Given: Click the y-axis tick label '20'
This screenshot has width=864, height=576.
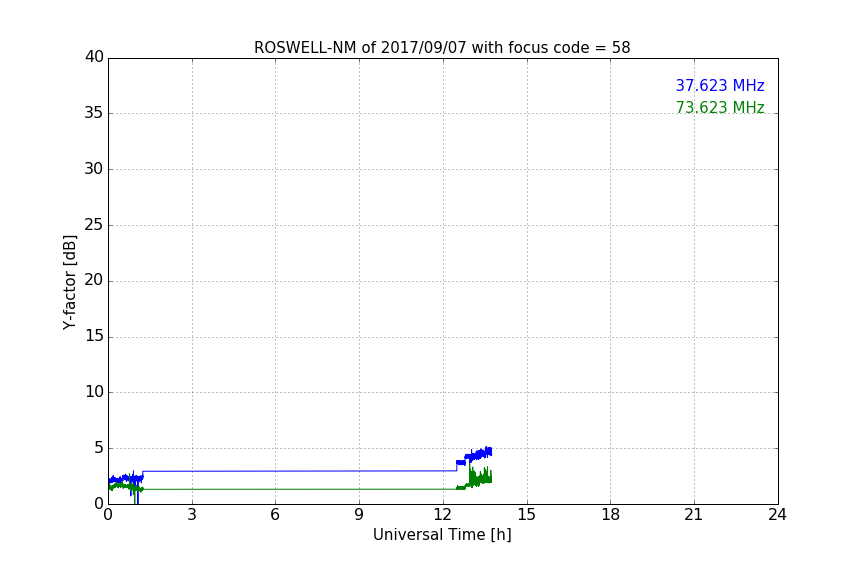Looking at the screenshot, I should 94,280.
